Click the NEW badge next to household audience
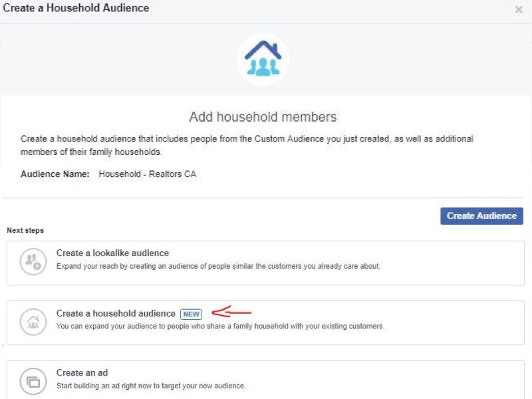Viewport: 532px width, 399px height. click(191, 314)
